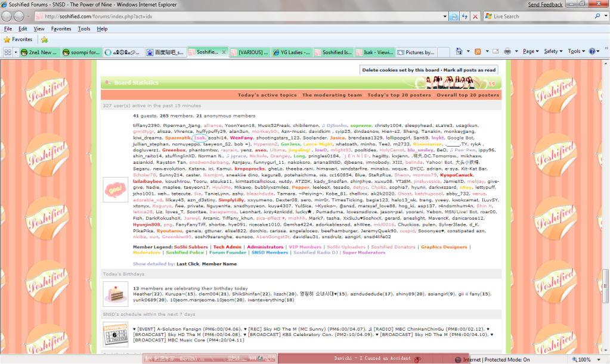Switch to the [VARIOUS] tab

coord(250,52)
